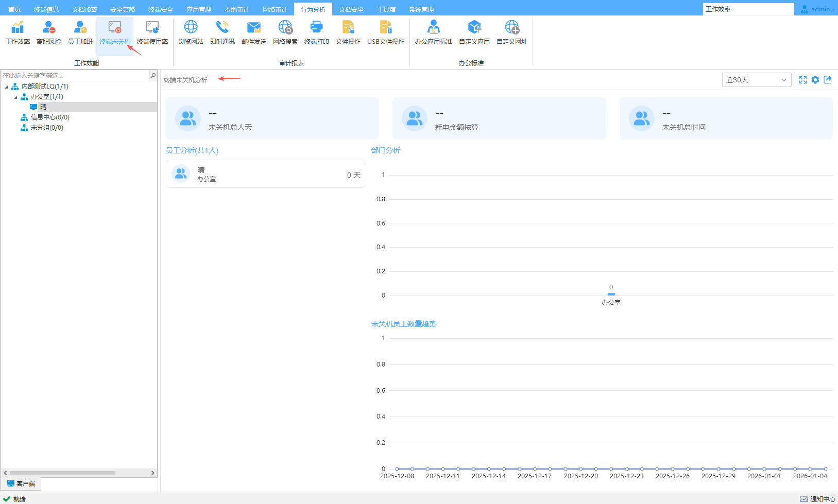838x504 pixels.
Task: Select the 邮件发送 icon
Action: point(253,32)
